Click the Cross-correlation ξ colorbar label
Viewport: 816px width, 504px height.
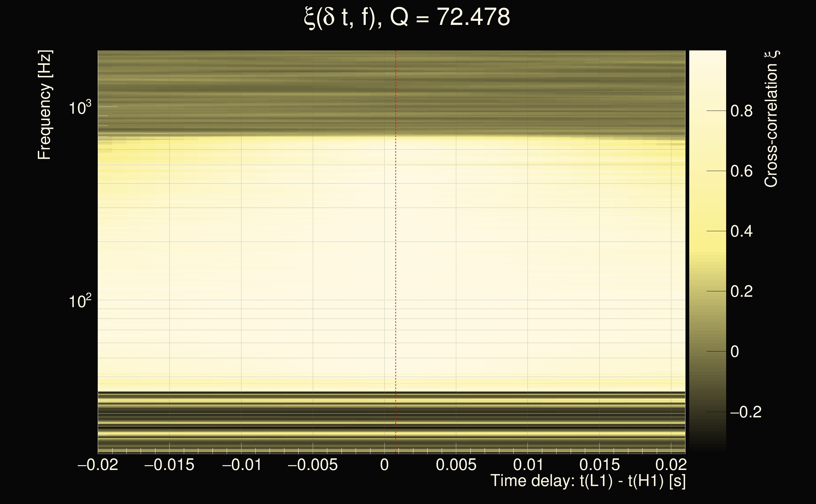pos(771,119)
